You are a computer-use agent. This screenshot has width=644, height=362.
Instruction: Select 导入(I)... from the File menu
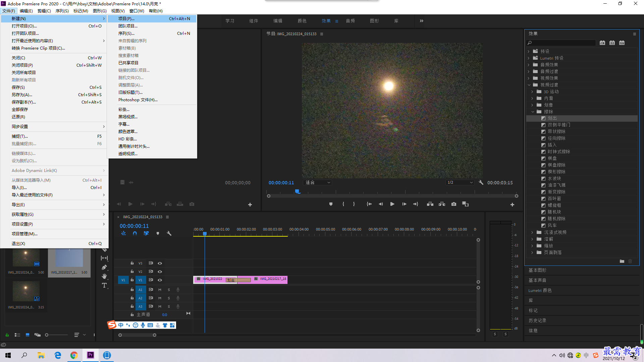(x=54, y=188)
